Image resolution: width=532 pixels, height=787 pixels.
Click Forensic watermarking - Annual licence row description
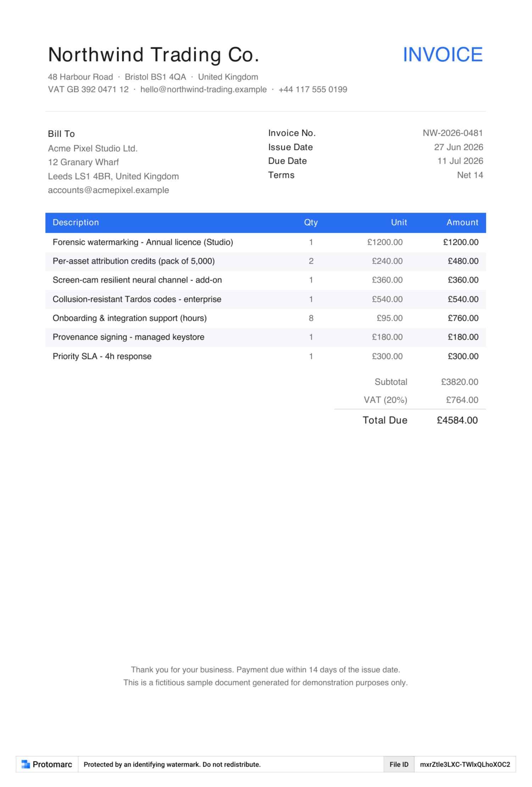143,242
